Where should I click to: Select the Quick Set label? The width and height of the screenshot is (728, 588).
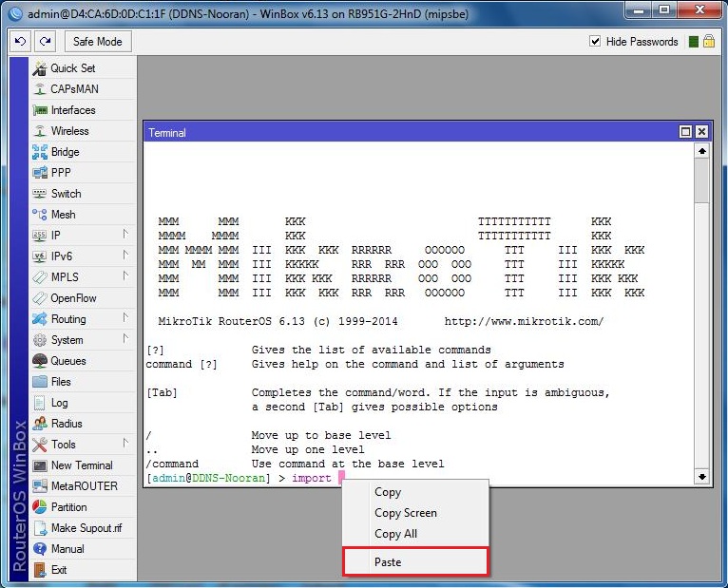pyautogui.click(x=73, y=68)
